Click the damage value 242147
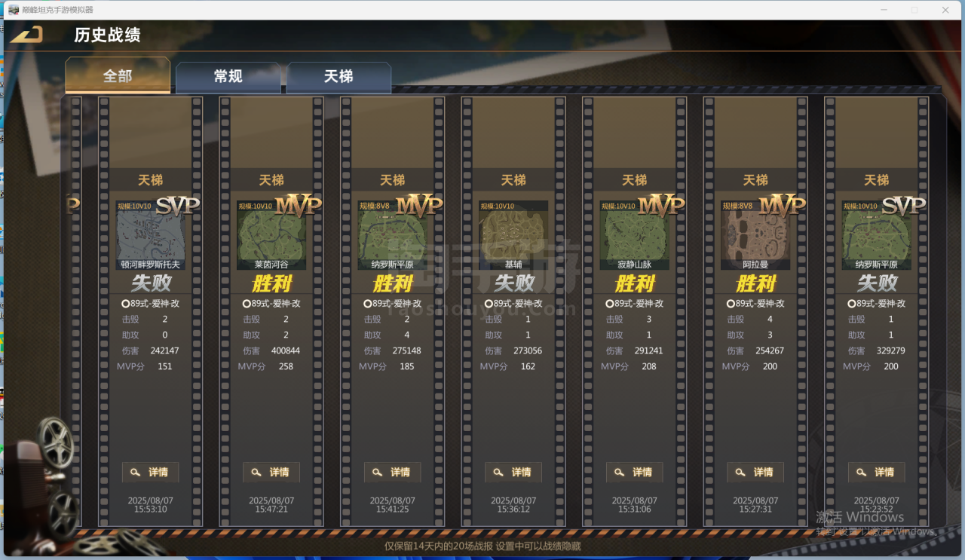965x560 pixels. pyautogui.click(x=164, y=350)
